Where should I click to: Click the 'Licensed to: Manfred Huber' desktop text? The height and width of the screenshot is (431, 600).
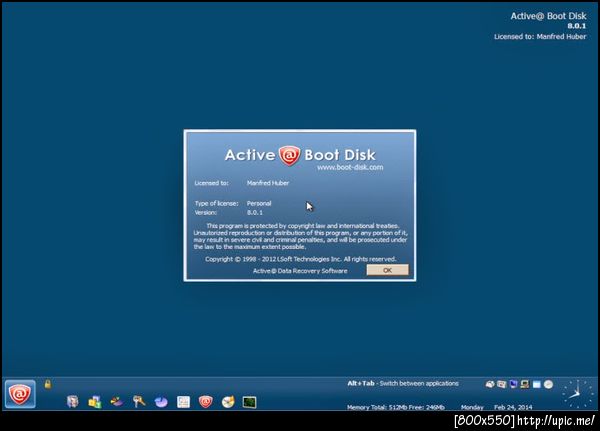coord(540,37)
